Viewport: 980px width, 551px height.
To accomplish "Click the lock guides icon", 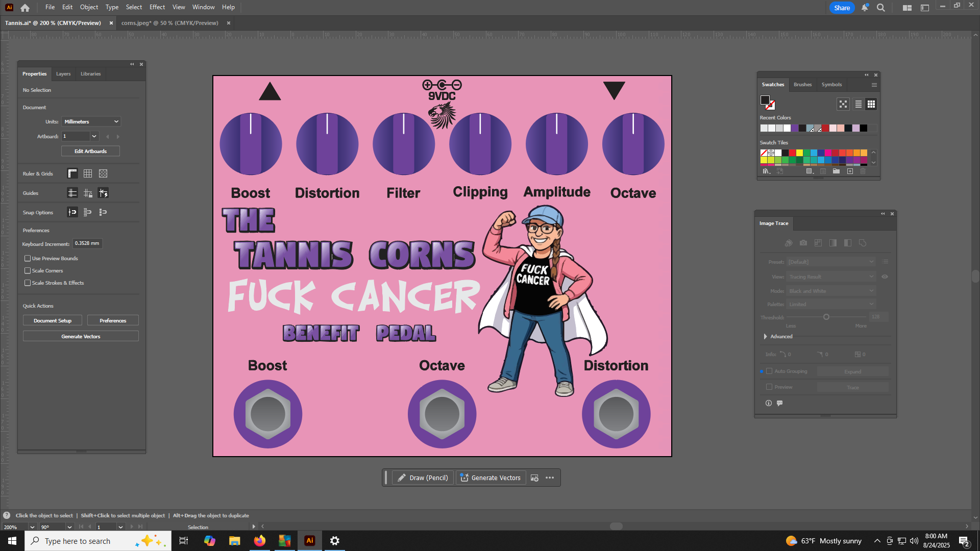I will point(88,193).
